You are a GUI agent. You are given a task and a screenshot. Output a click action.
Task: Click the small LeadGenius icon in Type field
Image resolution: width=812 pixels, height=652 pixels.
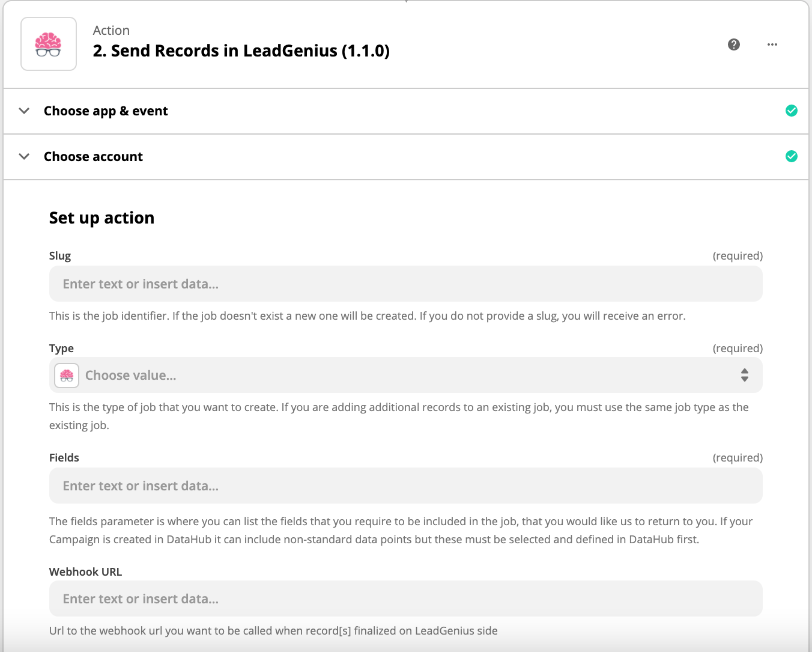pyautogui.click(x=67, y=376)
